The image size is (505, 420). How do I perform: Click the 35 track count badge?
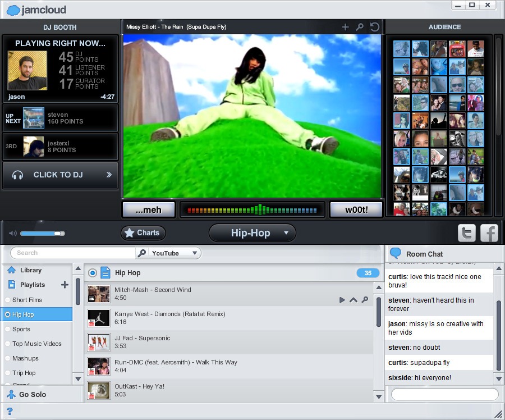point(368,273)
